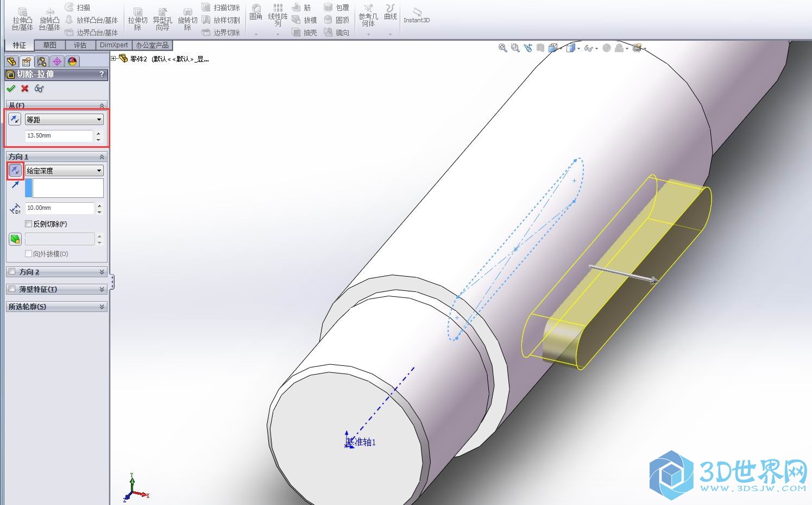
Task: Switch to the 评估 tab
Action: click(80, 45)
